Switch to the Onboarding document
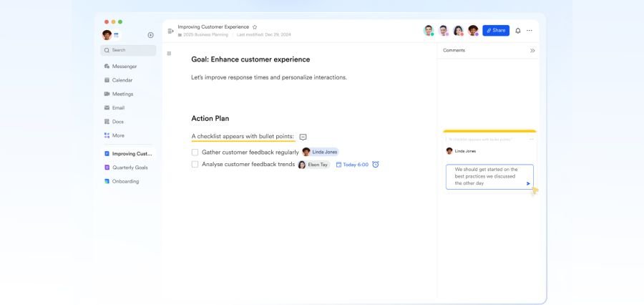This screenshot has height=305, width=644. tap(125, 181)
